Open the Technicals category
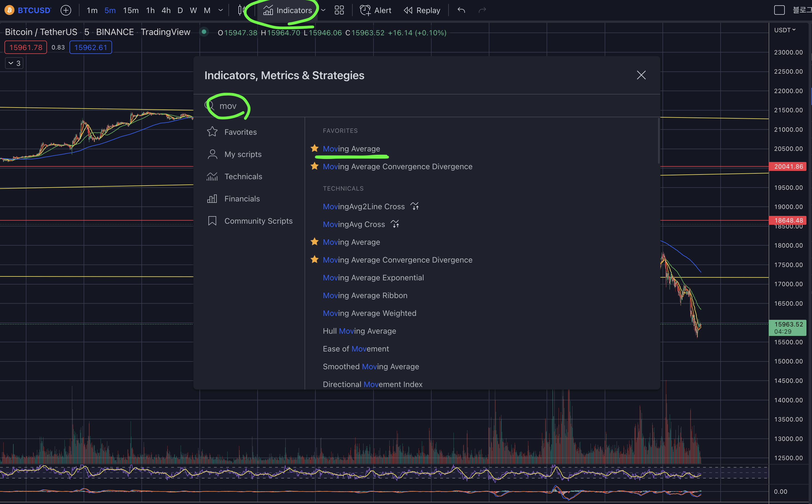812x504 pixels. [x=243, y=176]
